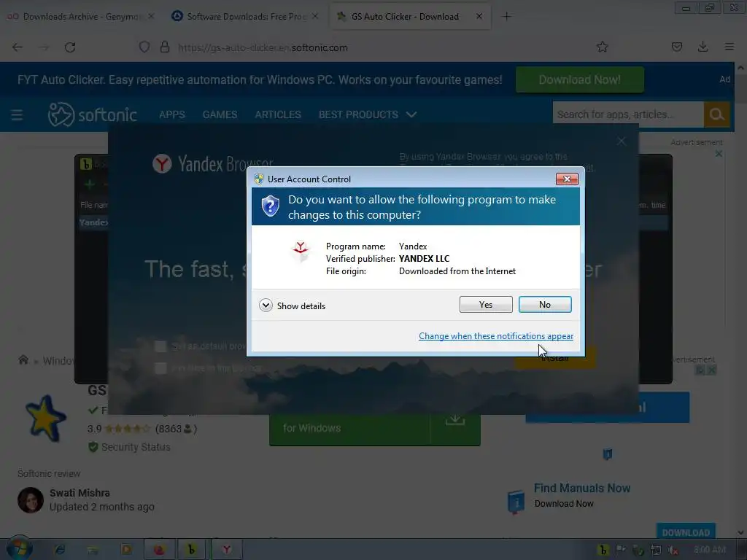Viewport: 747px width, 560px height.
Task: Click the site security padlock icon
Action: coord(165,47)
